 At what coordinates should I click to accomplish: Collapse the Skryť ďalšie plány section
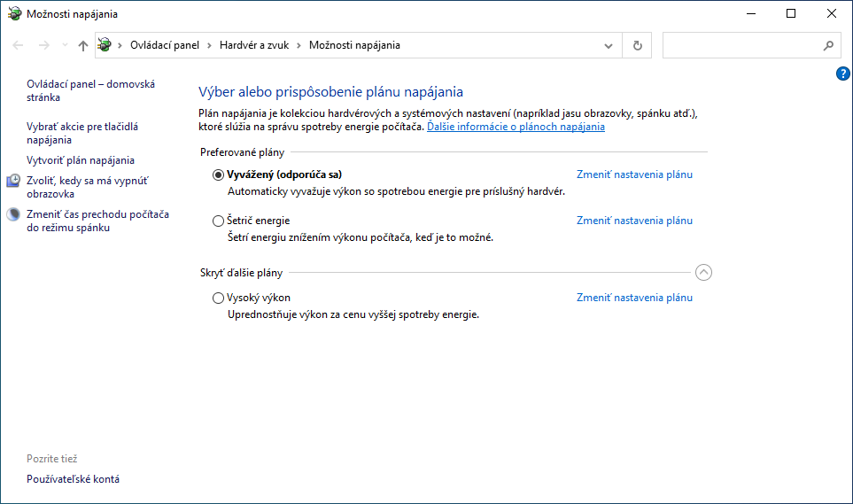pyautogui.click(x=703, y=273)
